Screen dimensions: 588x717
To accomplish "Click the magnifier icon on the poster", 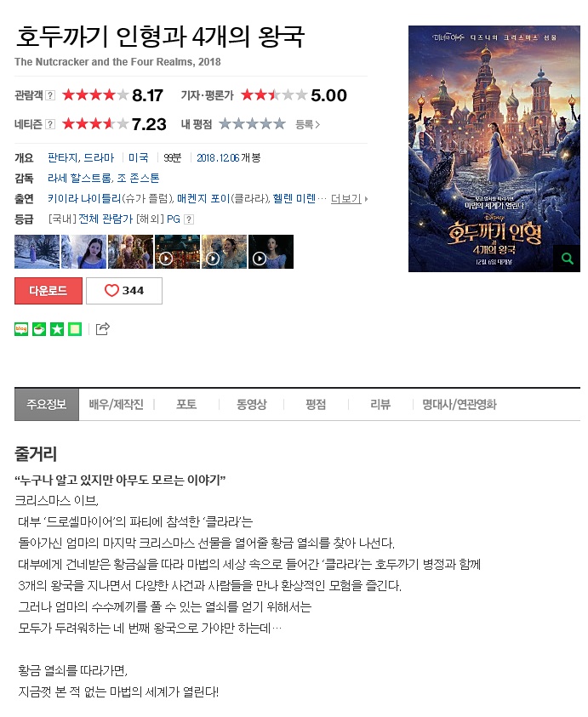I will pyautogui.click(x=567, y=259).
